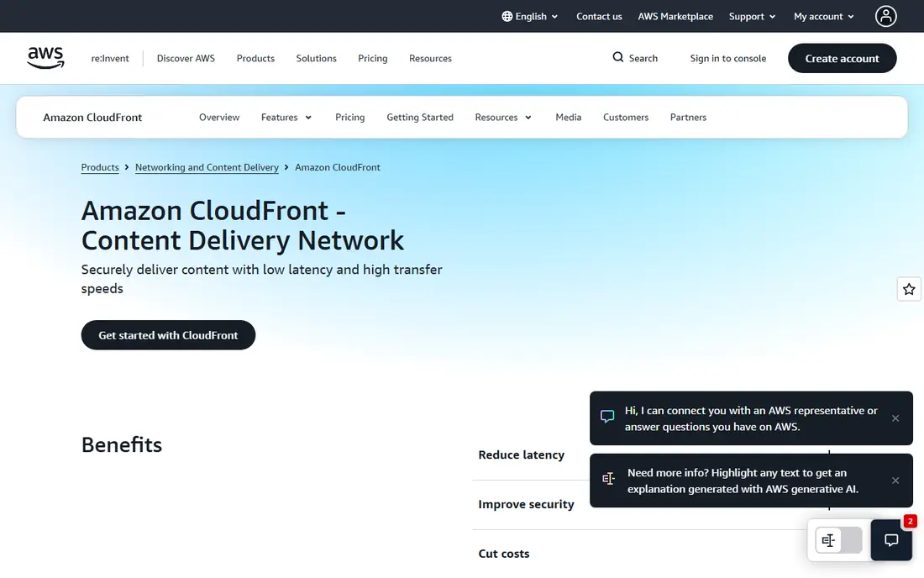Viewport: 924px width, 578px height.
Task: Click Networking and Content Delivery breadcrumb
Action: pos(207,167)
